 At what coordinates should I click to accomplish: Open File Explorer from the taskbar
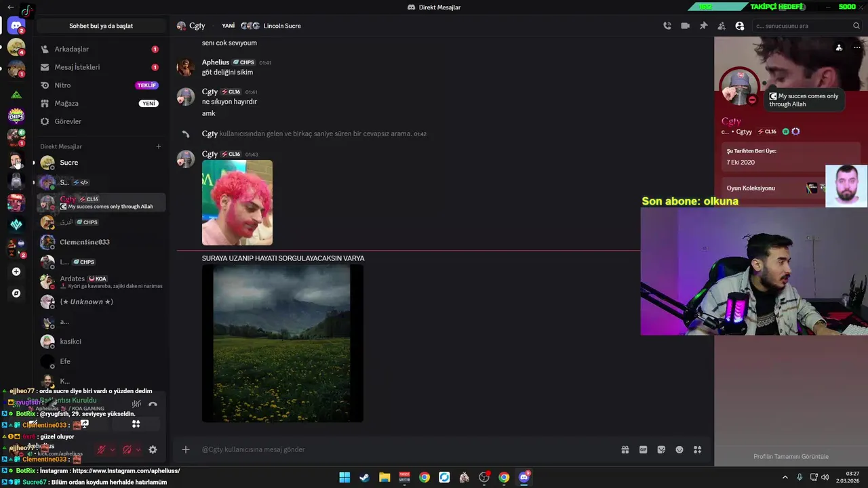(x=384, y=477)
